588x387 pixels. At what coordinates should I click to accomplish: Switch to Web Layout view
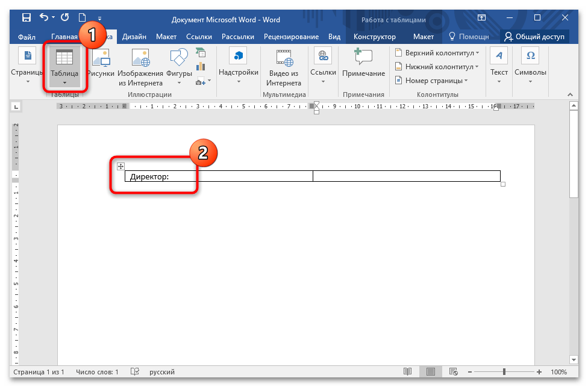(x=454, y=371)
